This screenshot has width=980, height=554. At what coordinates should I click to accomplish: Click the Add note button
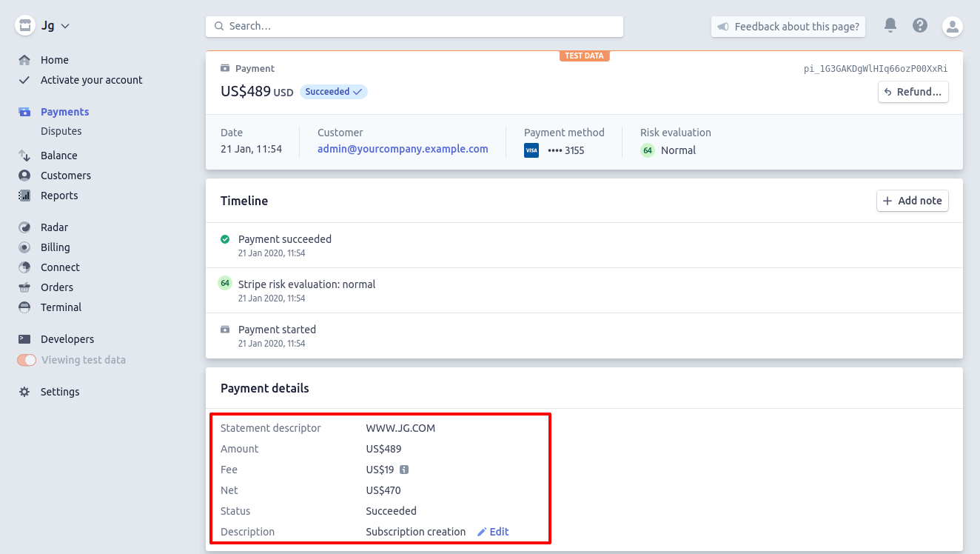tap(912, 201)
